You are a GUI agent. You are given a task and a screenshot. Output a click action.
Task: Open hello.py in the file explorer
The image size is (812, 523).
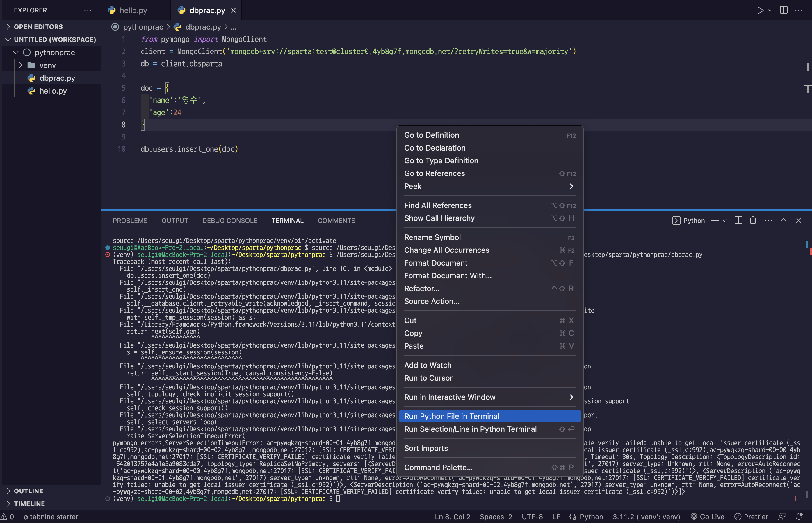(53, 91)
